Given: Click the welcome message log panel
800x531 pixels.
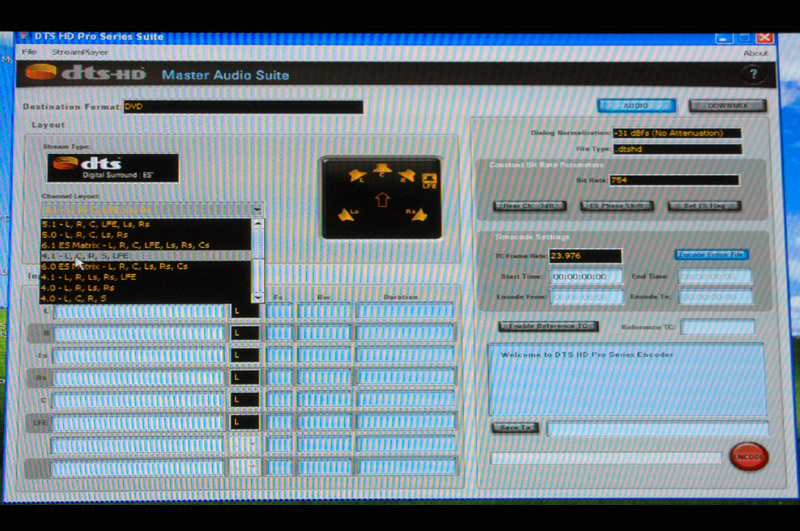Looking at the screenshot, I should coord(627,380).
